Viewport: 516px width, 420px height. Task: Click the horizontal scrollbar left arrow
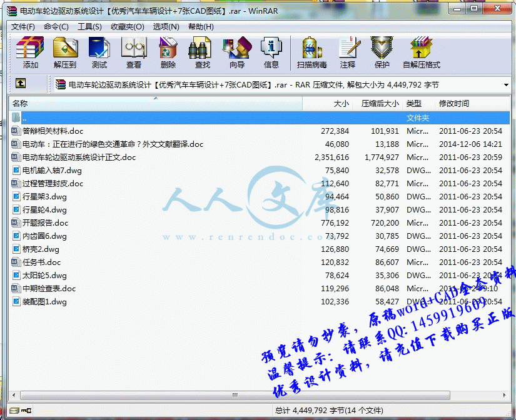pos(14,395)
